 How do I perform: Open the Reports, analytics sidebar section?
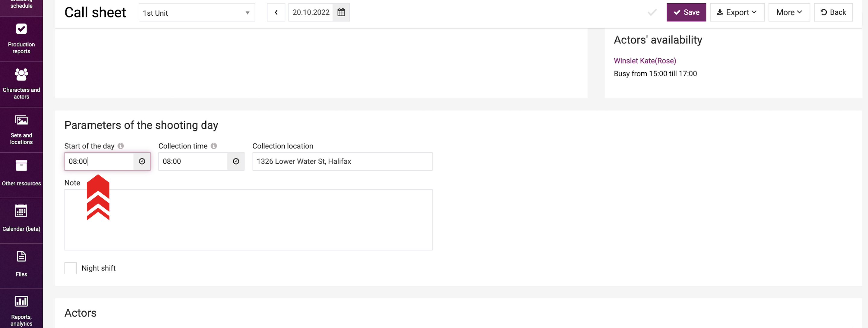[21, 308]
